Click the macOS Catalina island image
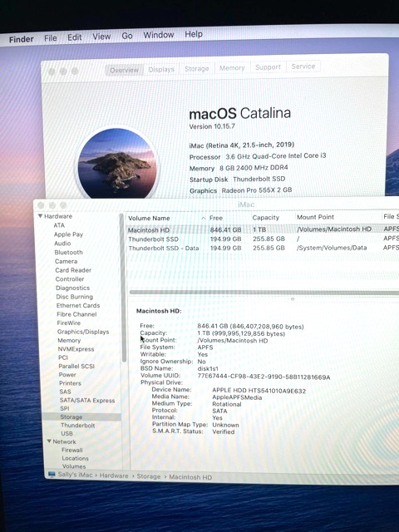The image size is (399, 532). (117, 163)
